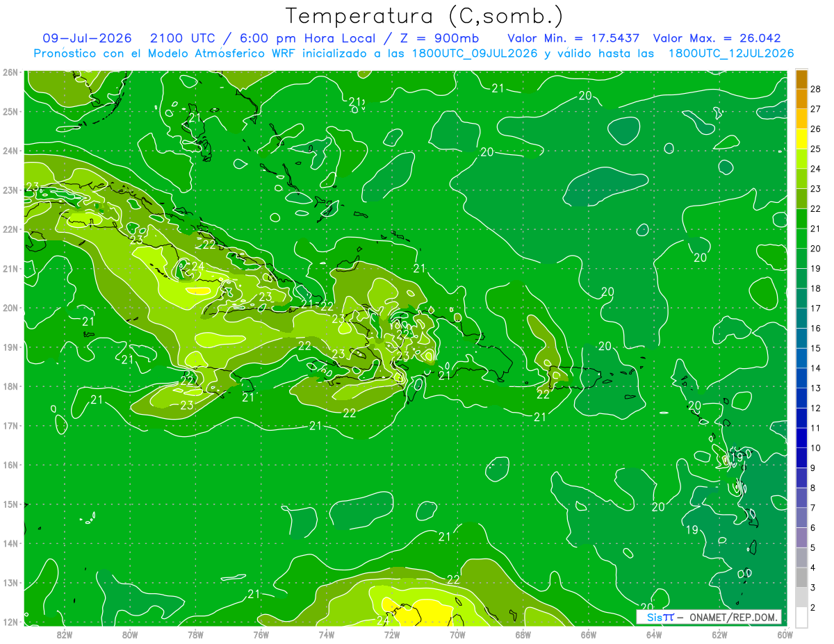Select the light gray swatch between 2 and 3

tap(801, 597)
